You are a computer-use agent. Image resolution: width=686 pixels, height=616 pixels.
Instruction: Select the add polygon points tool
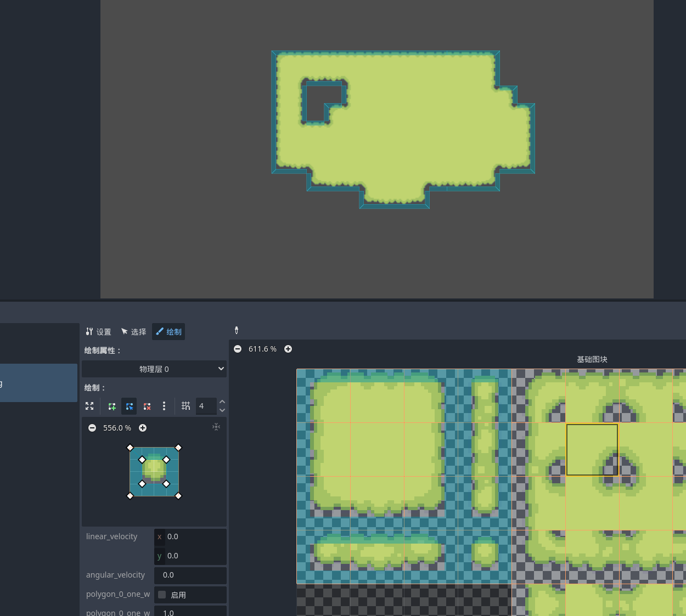(x=112, y=406)
